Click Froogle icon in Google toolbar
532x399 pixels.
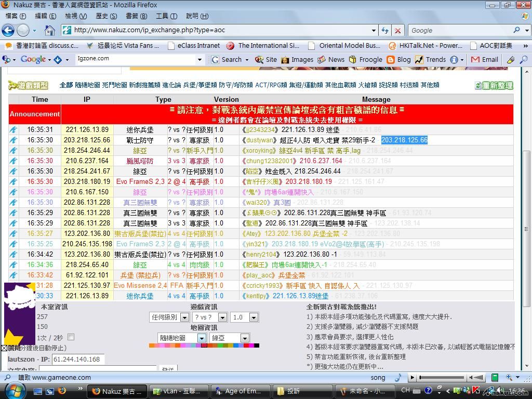tap(353, 60)
